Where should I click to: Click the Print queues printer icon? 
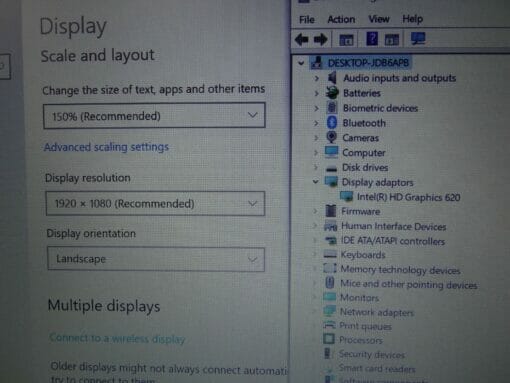329,325
